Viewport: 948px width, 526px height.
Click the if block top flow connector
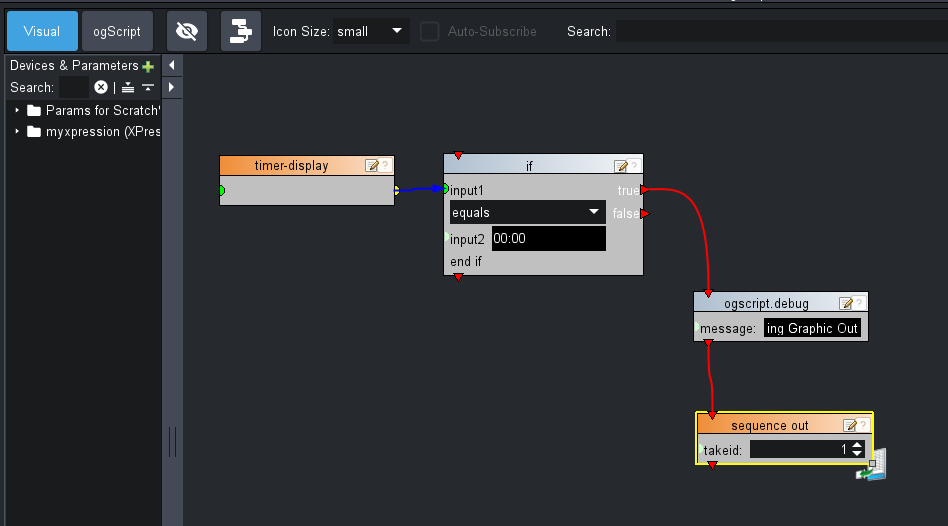point(458,156)
